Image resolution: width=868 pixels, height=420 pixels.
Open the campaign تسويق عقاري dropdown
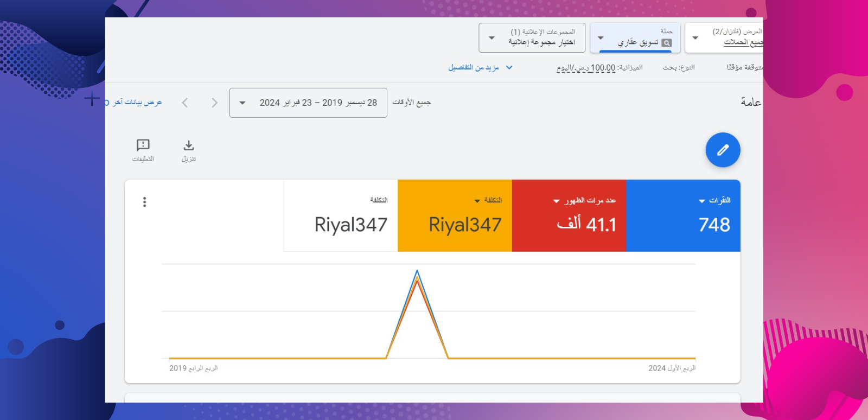[x=635, y=37]
